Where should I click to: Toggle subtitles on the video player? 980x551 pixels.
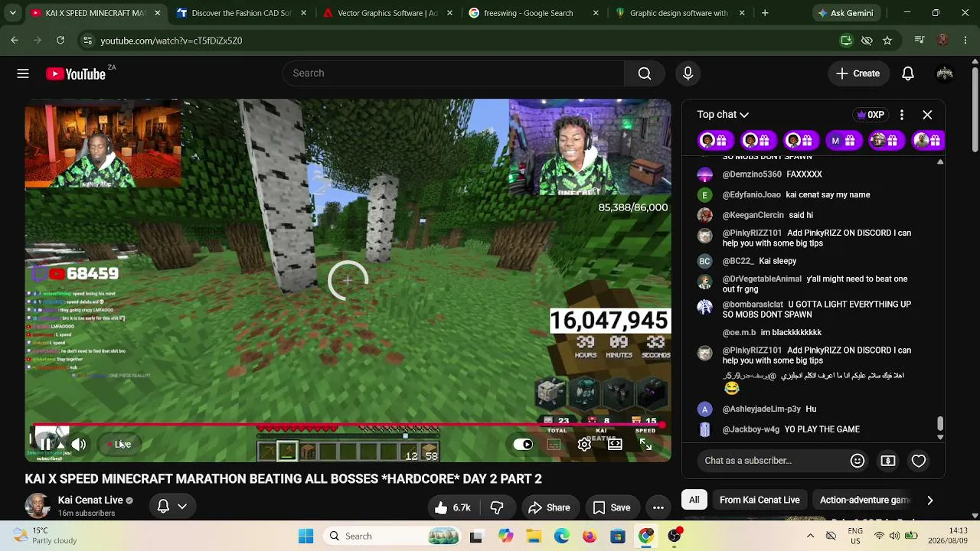tap(554, 444)
